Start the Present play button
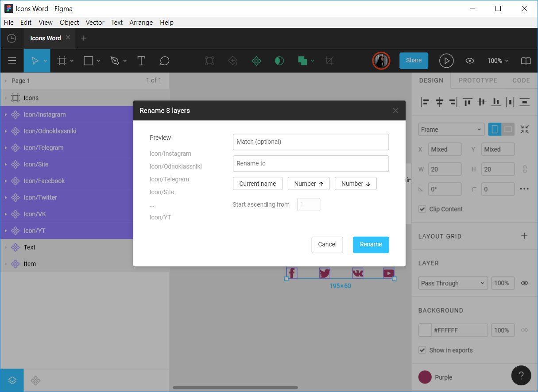The image size is (538, 392). (446, 61)
